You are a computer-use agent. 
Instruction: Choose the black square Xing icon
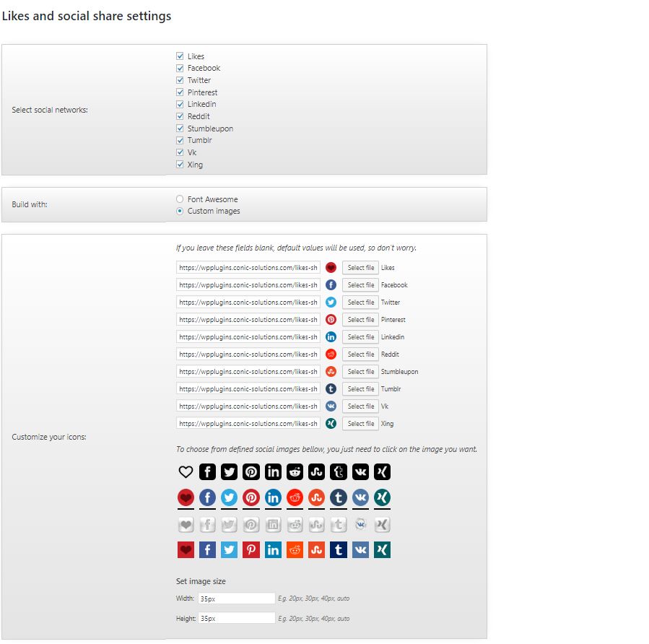click(382, 472)
